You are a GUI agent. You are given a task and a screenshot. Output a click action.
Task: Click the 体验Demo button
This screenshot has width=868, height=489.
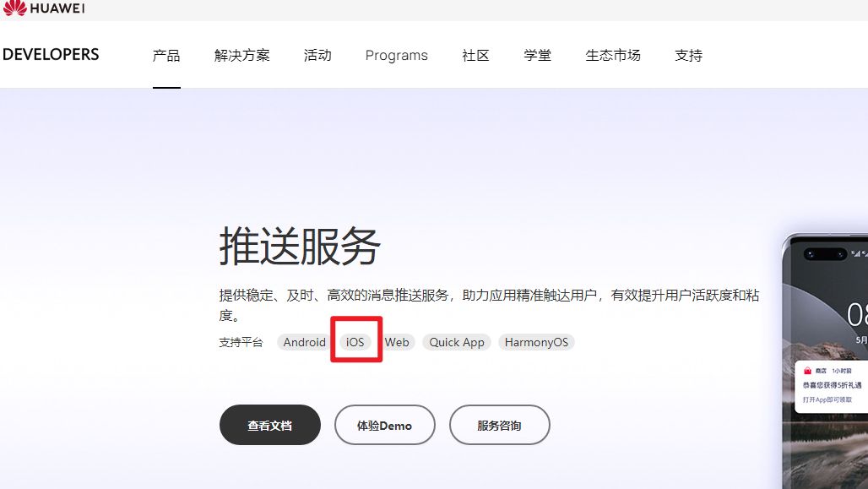click(x=385, y=425)
